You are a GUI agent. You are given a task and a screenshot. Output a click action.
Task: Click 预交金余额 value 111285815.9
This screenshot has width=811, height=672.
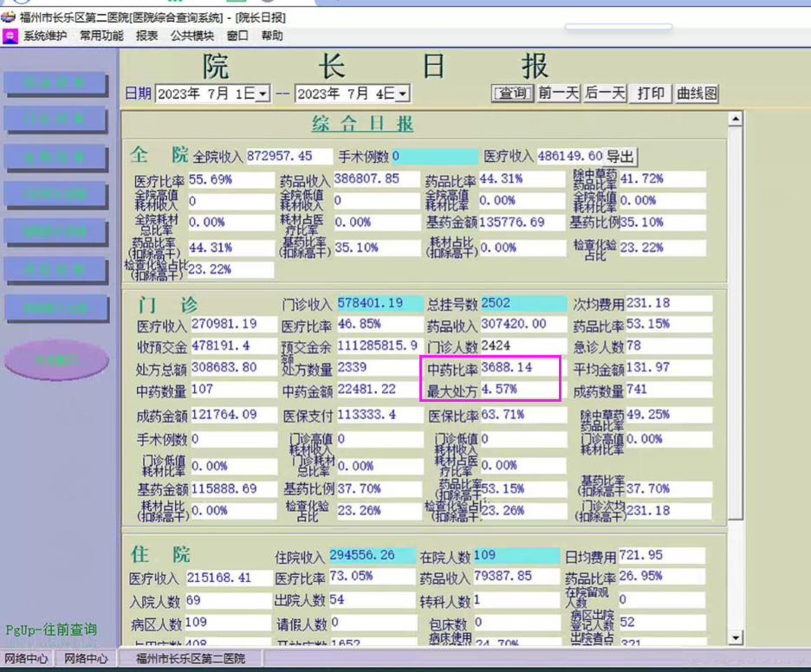[380, 346]
